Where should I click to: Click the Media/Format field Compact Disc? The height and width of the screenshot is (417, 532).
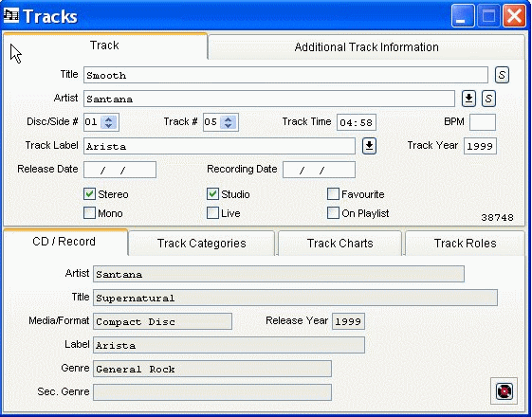(x=162, y=321)
